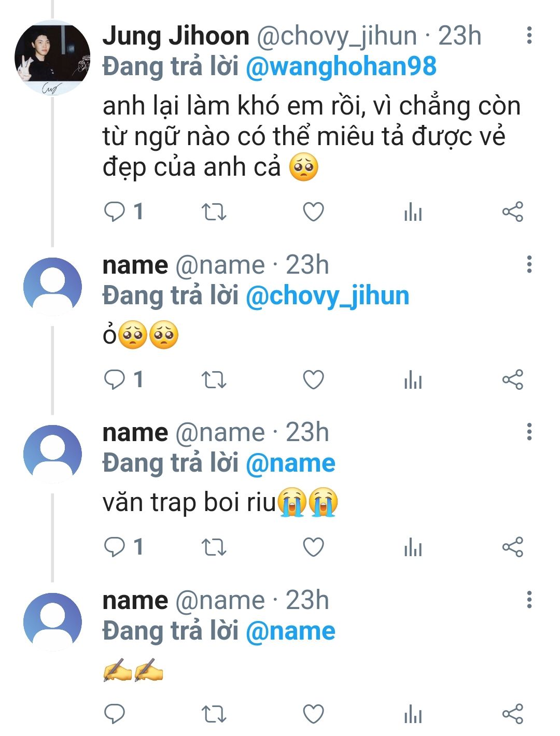Like Jung Jihoon's reply with the heart
Screen dimensions: 560x736
(313, 212)
